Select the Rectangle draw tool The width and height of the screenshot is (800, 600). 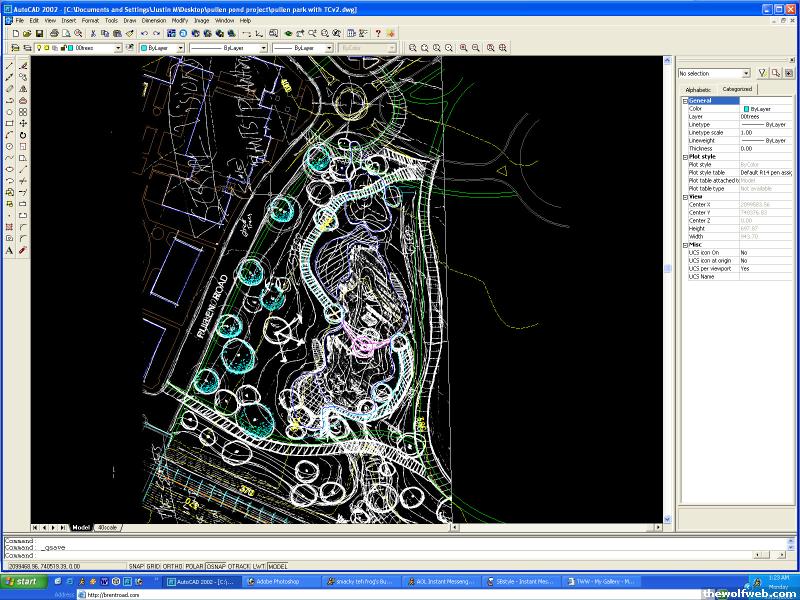tap(9, 123)
